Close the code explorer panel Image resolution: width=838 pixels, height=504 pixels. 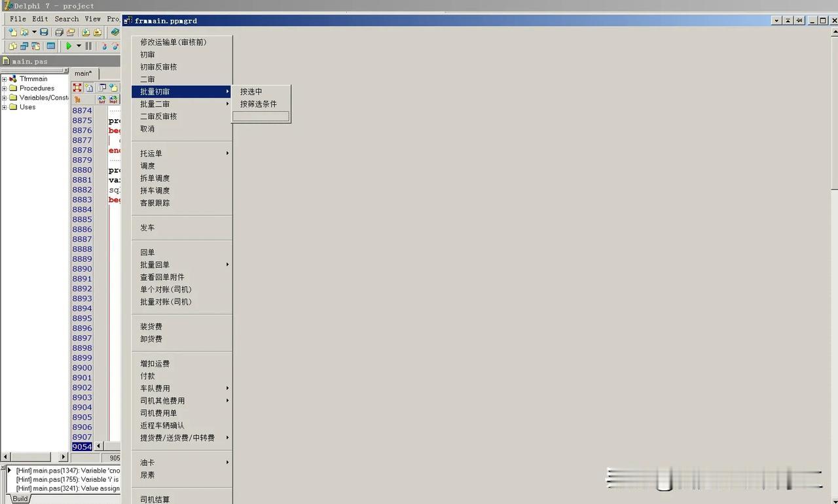[65, 70]
